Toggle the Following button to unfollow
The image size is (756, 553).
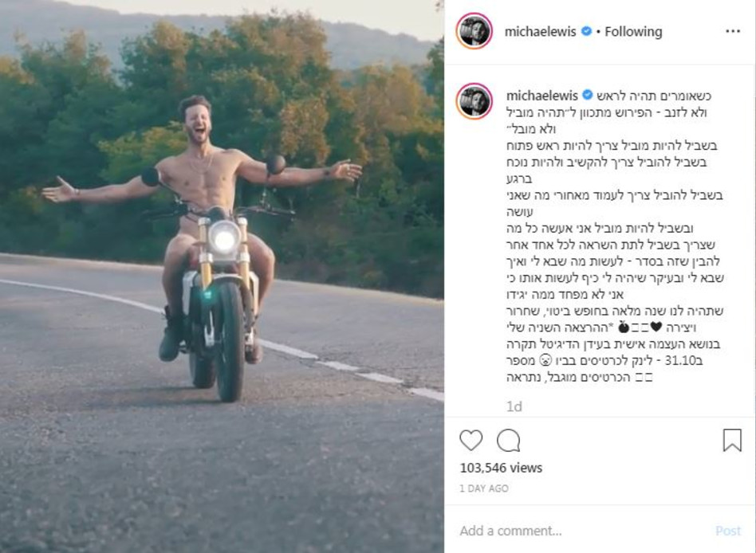click(633, 31)
